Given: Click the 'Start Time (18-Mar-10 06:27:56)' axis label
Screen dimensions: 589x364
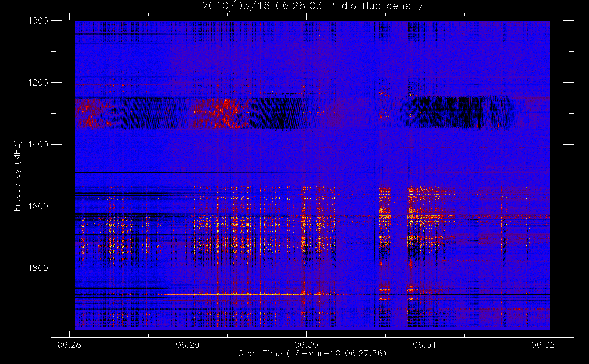Looking at the screenshot, I should click(312, 353).
